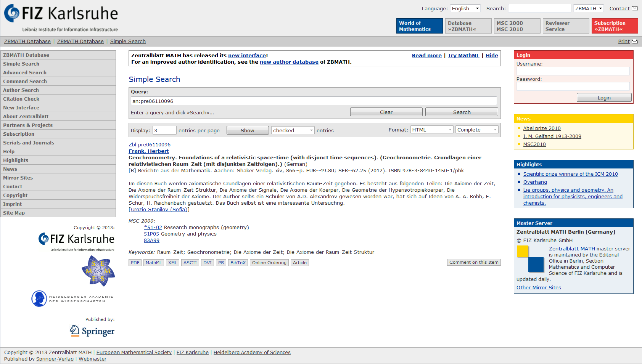Click the FIZ Karlsruhe header logo
This screenshot has width=642, height=364.
pos(61,18)
